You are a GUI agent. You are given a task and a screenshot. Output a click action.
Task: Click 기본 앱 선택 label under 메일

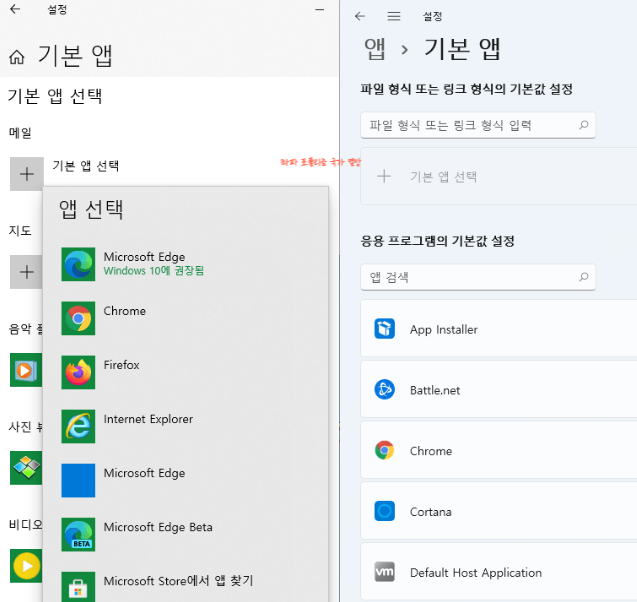(86, 166)
